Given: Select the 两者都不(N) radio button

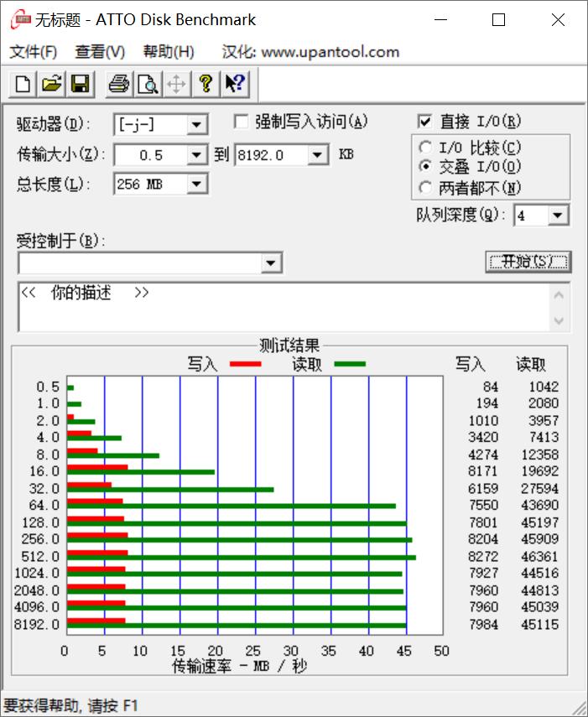Looking at the screenshot, I should coord(425,188).
